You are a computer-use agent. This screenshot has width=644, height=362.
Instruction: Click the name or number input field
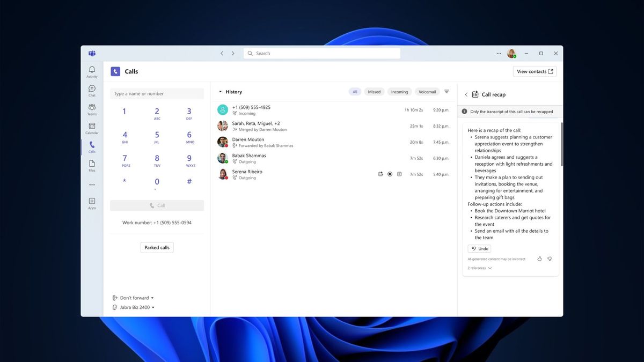point(157,93)
